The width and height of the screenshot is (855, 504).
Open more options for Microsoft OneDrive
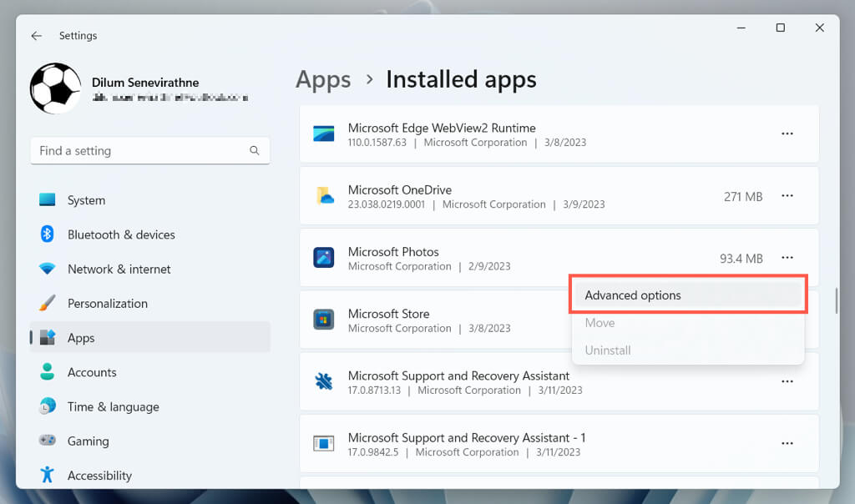pos(787,196)
